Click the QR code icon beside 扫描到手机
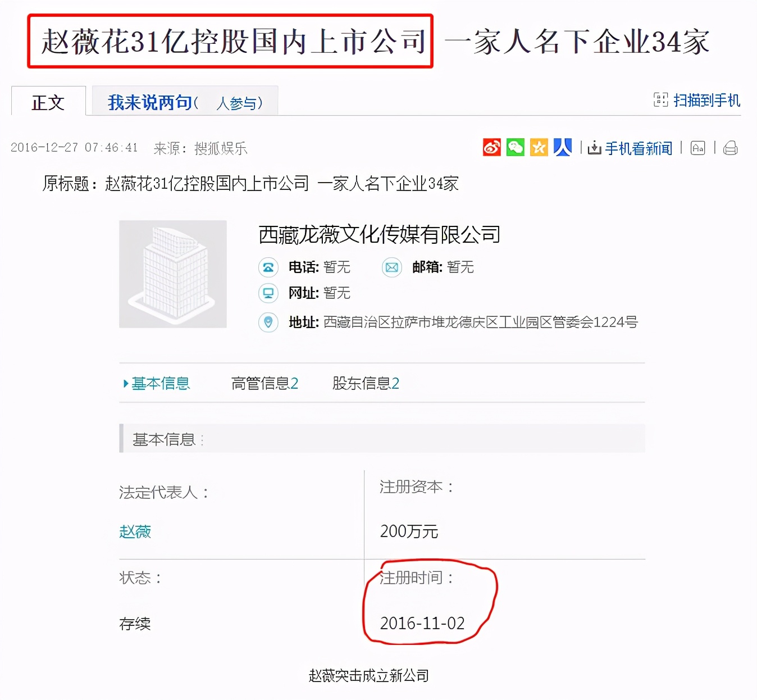The height and width of the screenshot is (700, 757). point(660,99)
